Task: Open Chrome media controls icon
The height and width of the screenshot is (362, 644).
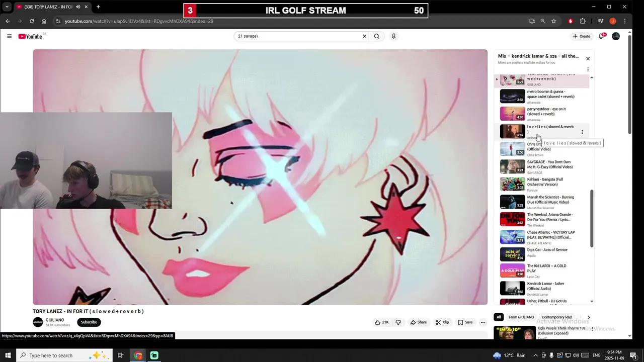Action: click(600, 21)
